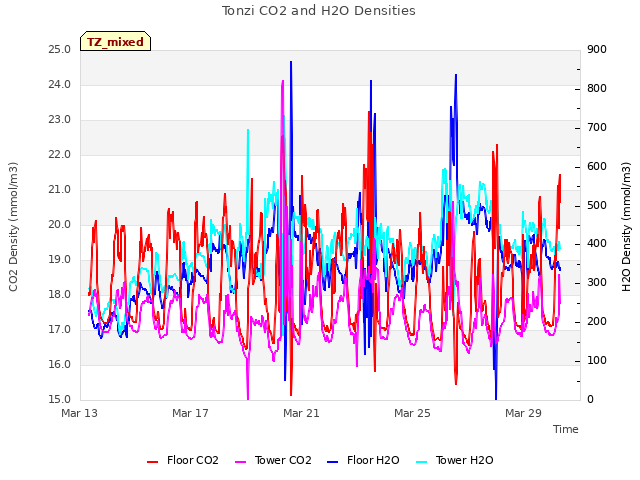Click the CO2 Density (mmol/m3) axis label

pyautogui.click(x=13, y=227)
